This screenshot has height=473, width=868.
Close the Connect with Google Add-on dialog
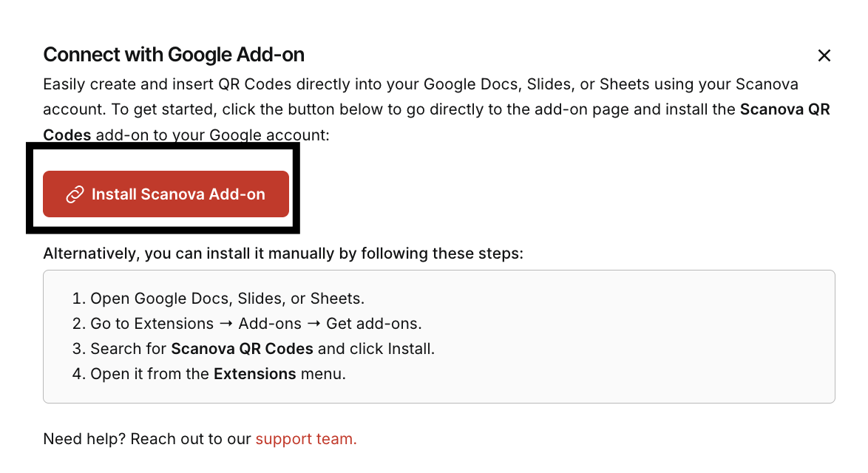click(824, 55)
